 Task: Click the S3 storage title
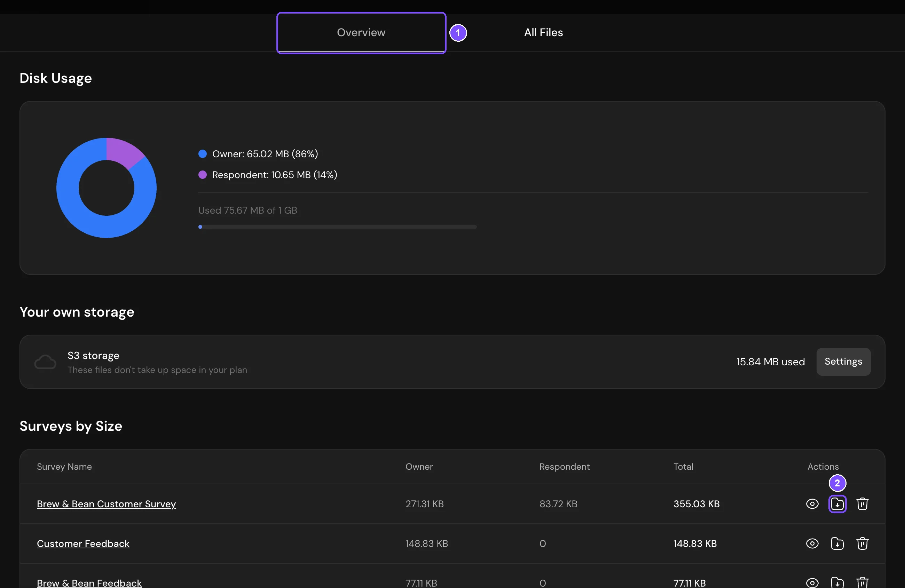point(94,355)
